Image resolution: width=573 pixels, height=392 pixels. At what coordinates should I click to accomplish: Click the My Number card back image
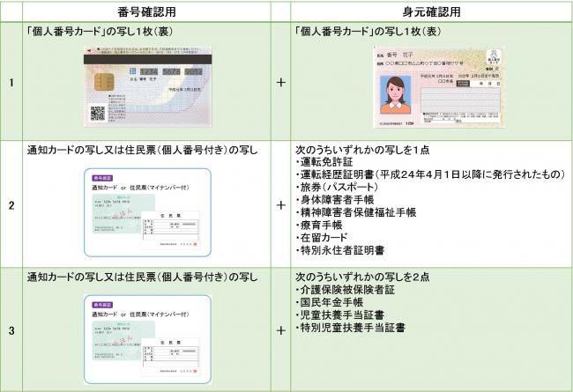click(x=147, y=86)
